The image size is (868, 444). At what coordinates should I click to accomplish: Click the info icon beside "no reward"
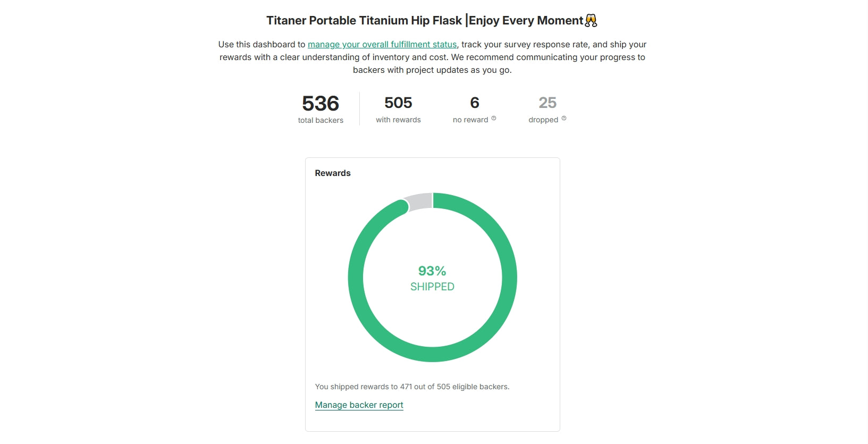click(x=494, y=119)
